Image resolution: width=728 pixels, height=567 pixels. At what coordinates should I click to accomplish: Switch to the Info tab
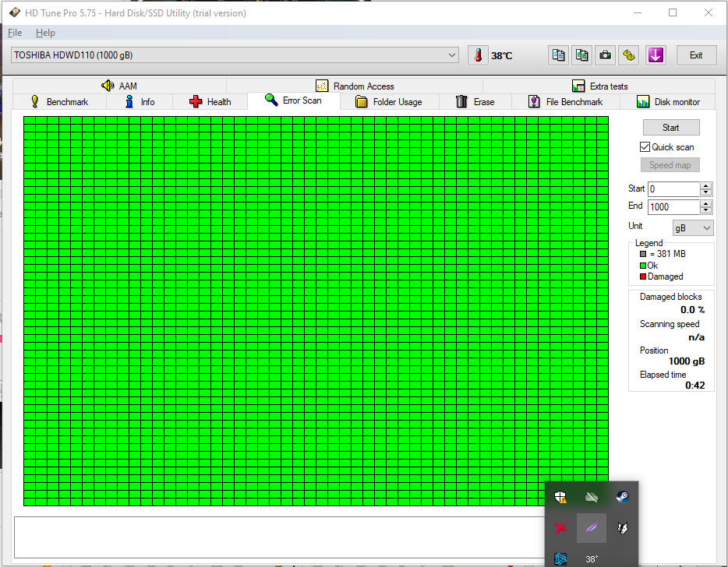140,101
